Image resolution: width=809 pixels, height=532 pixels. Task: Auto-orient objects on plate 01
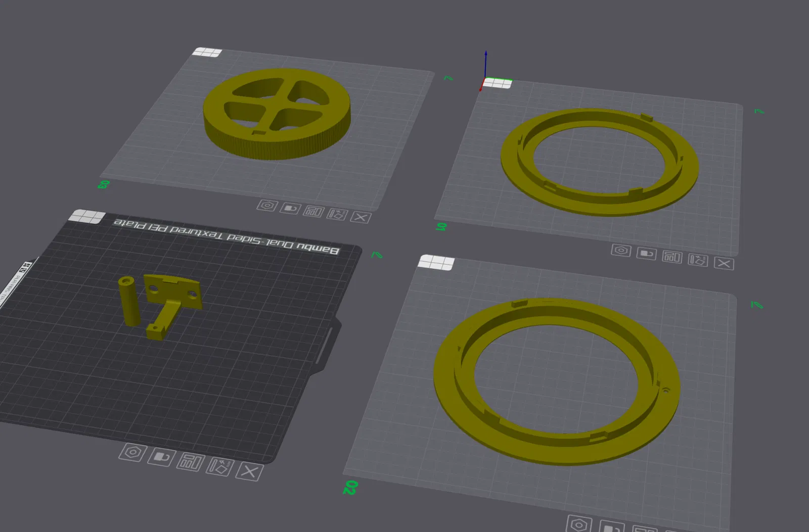tap(698, 260)
